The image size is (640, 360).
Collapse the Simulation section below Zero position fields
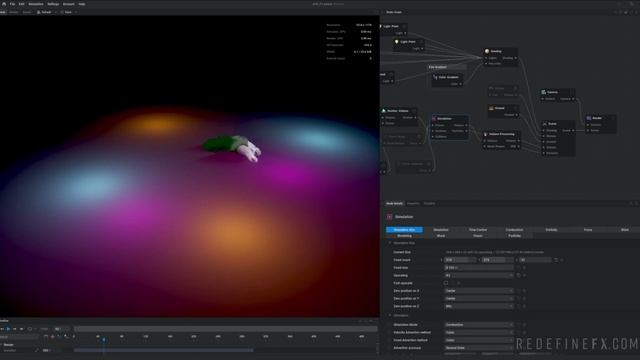390,316
